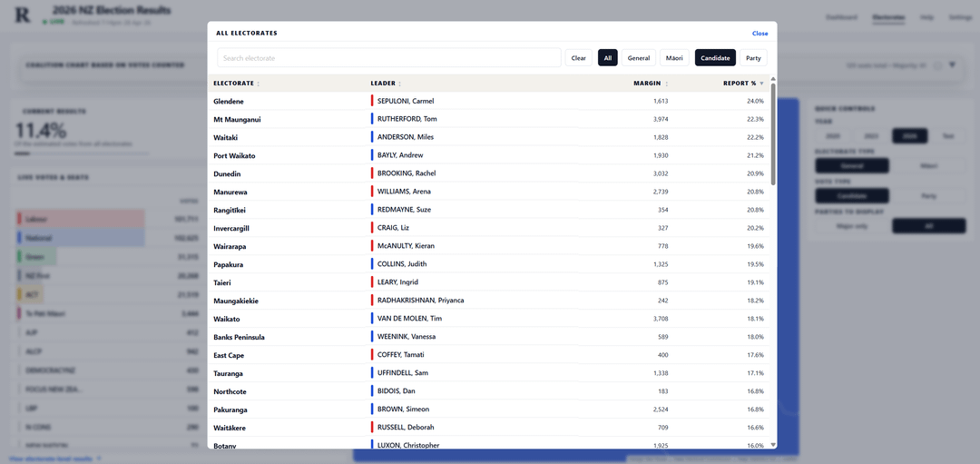
Task: Click the blue party bar beside RUTHERFORD, Tom
Action: pyautogui.click(x=372, y=119)
